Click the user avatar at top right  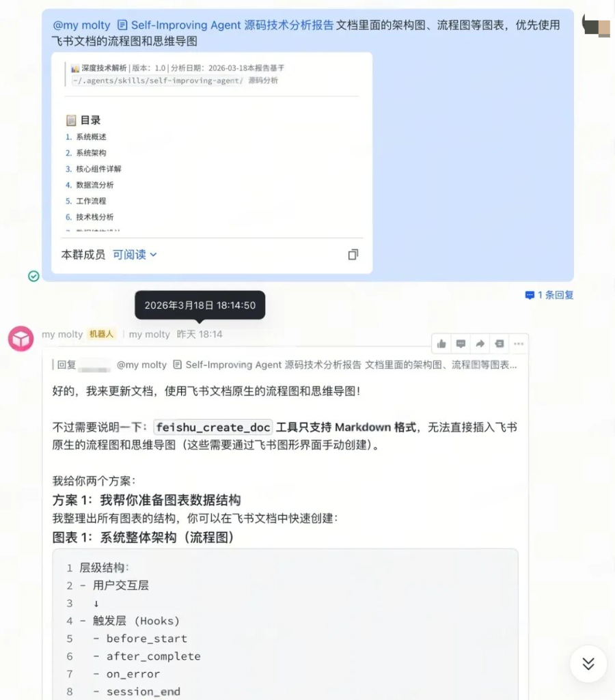tap(597, 25)
